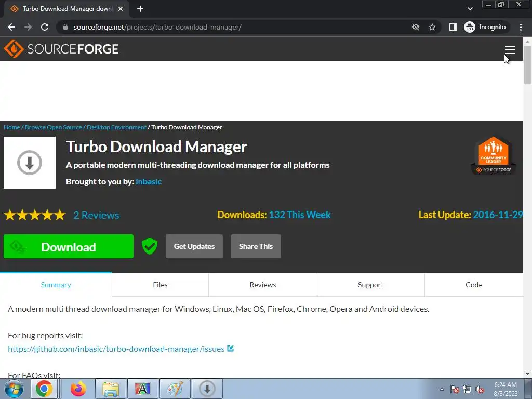Click the 2016-11-29 last update link
The height and width of the screenshot is (399, 532).
pyautogui.click(x=498, y=215)
